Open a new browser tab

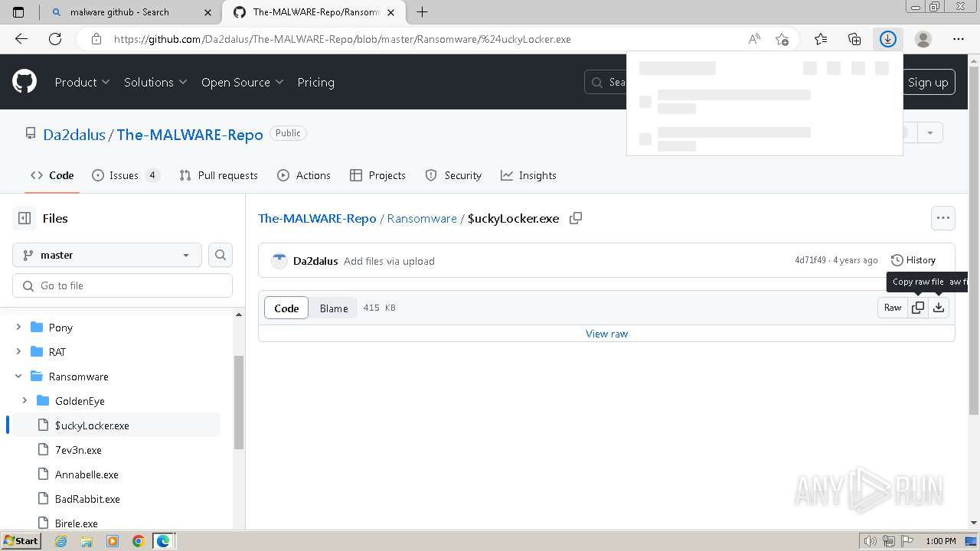pyautogui.click(x=422, y=11)
